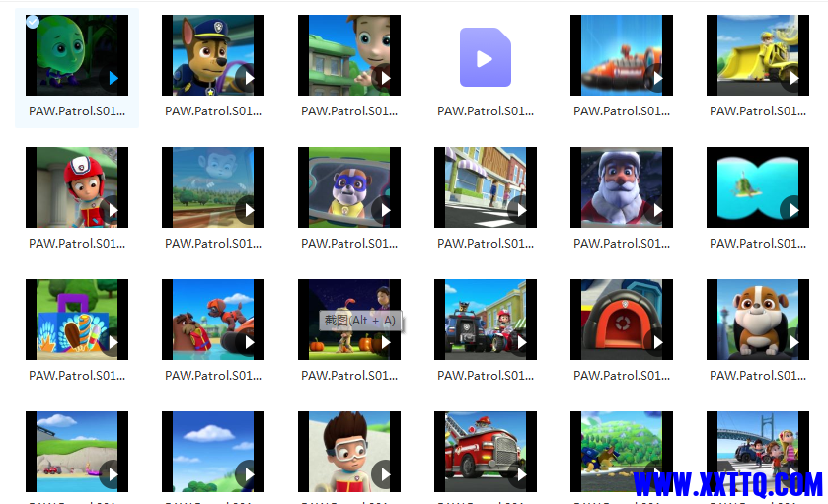
Task: Click play icon on red doghouse thumbnail
Action: 658,342
